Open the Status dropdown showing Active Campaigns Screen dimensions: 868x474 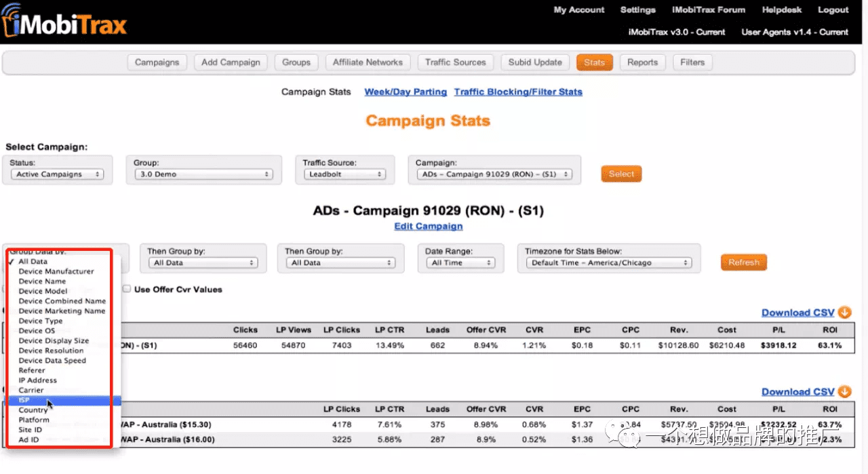[x=57, y=174]
